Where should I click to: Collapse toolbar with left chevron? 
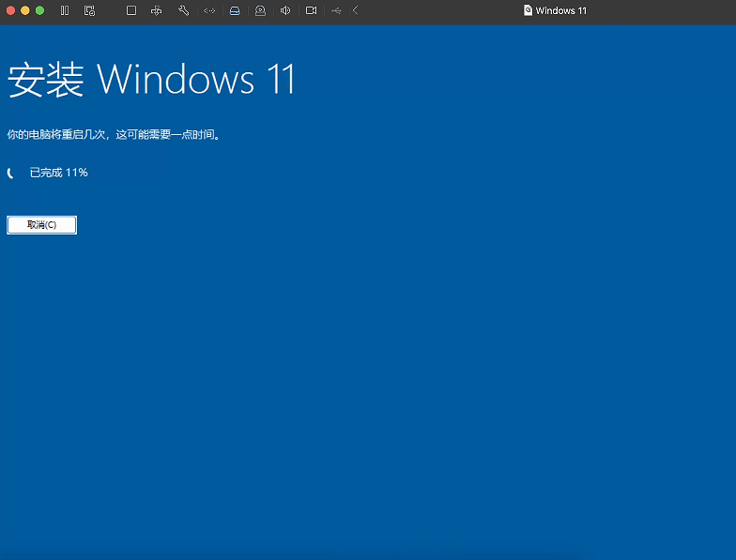click(x=355, y=10)
